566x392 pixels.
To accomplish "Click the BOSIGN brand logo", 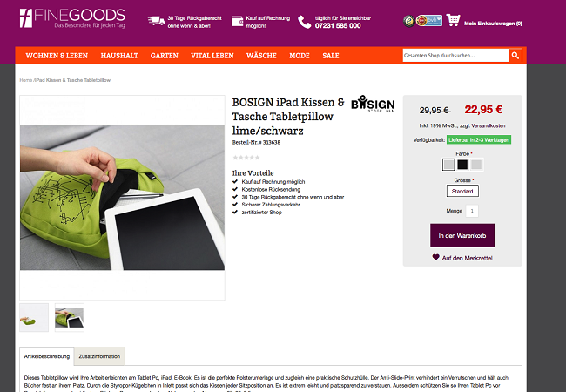I will [x=373, y=104].
